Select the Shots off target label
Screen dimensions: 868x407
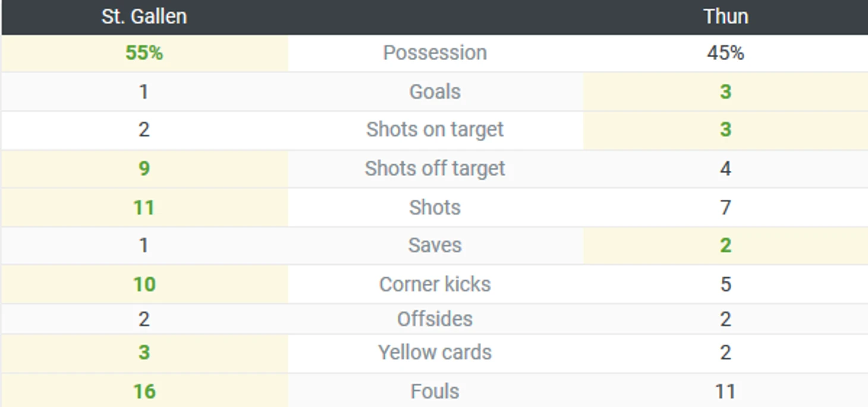point(435,168)
